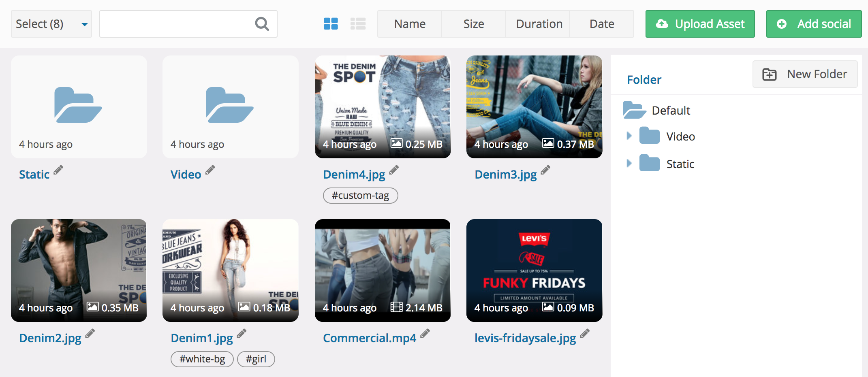Click the Add social button
Screen dimensions: 868x377
814,24
